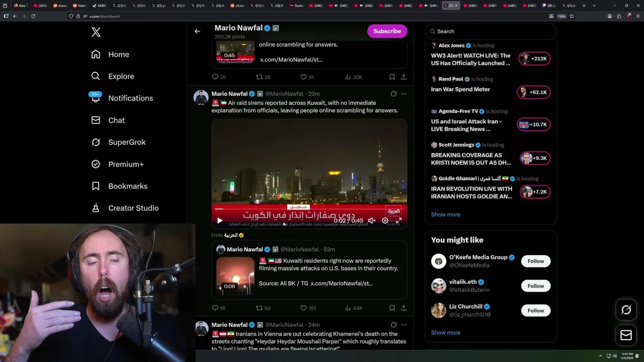Play the Kuwait sirens video
644x362 pixels.
[220, 220]
